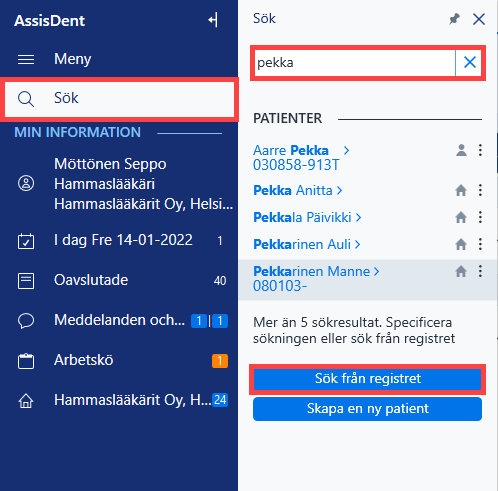The width and height of the screenshot is (498, 491).
Task: Click the home icon beside Pekkarinen Manne
Action: (461, 271)
